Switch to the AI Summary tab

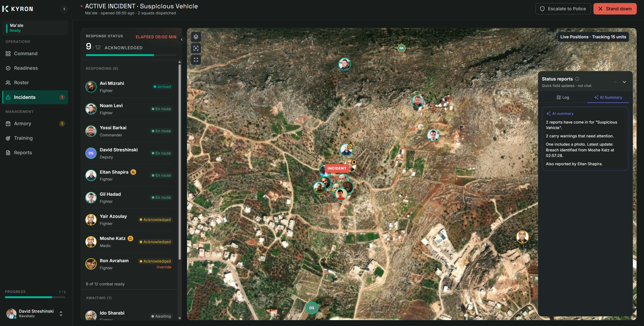point(608,97)
